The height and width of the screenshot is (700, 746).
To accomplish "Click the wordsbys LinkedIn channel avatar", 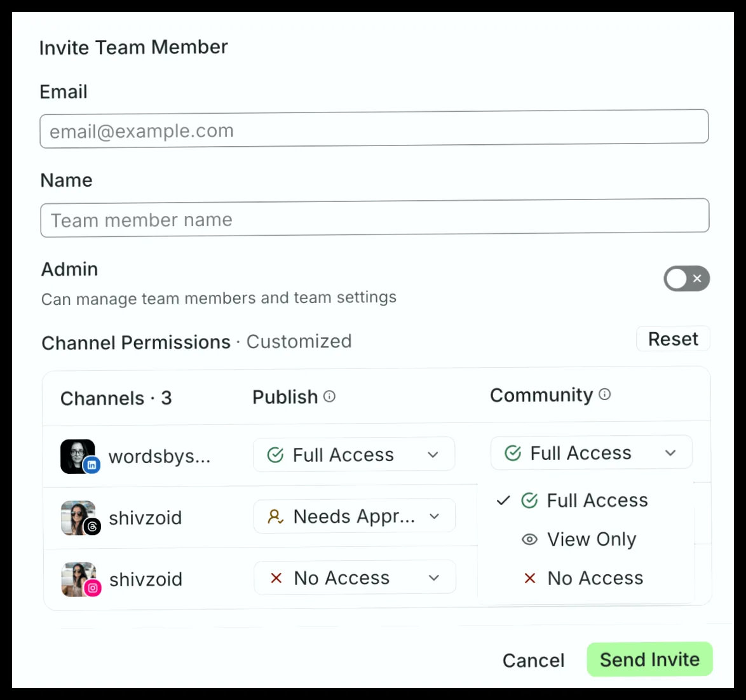I will [79, 457].
